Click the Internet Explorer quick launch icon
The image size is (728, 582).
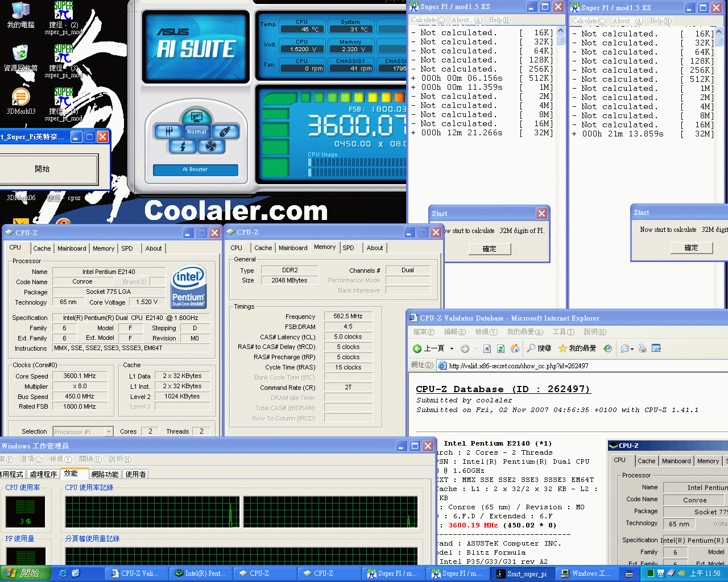point(63,573)
